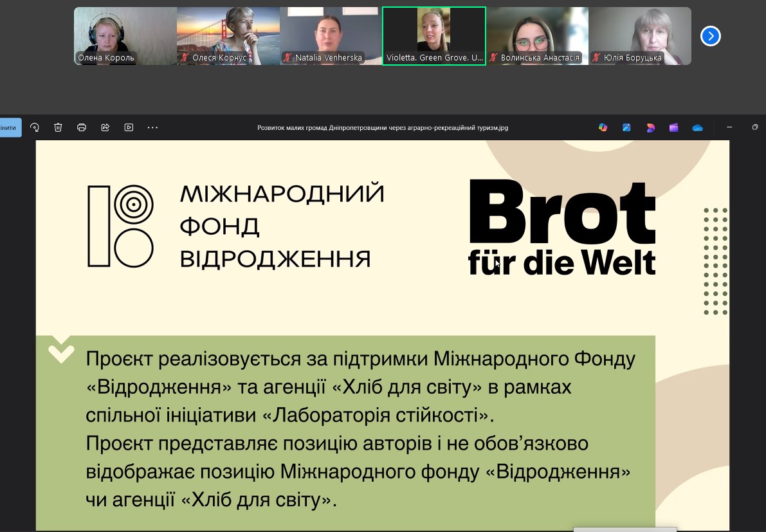The width and height of the screenshot is (766, 532).
Task: Minimize the Photos window
Action: tap(729, 127)
